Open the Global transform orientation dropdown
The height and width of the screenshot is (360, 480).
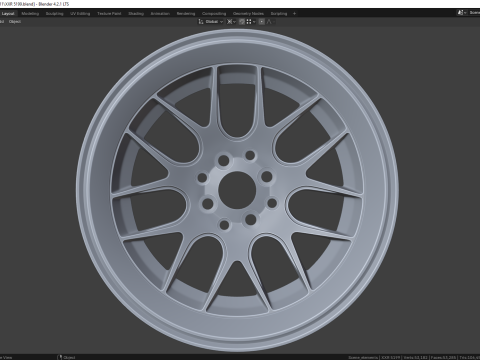pyautogui.click(x=211, y=22)
